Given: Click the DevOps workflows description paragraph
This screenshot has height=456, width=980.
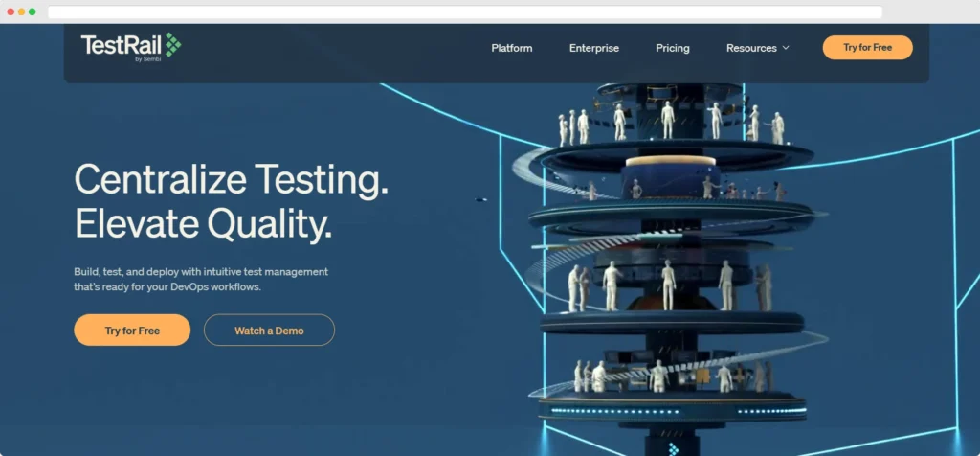Looking at the screenshot, I should [200, 279].
